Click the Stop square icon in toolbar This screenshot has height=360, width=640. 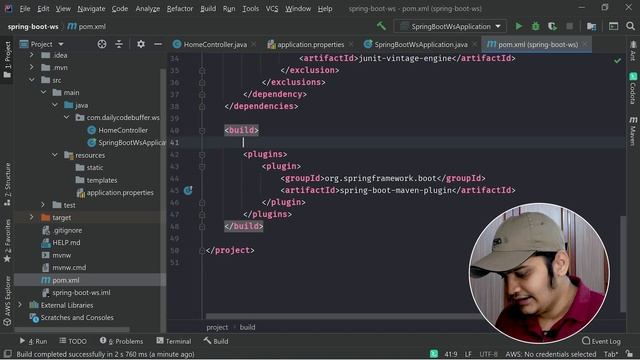pyautogui.click(x=569, y=26)
